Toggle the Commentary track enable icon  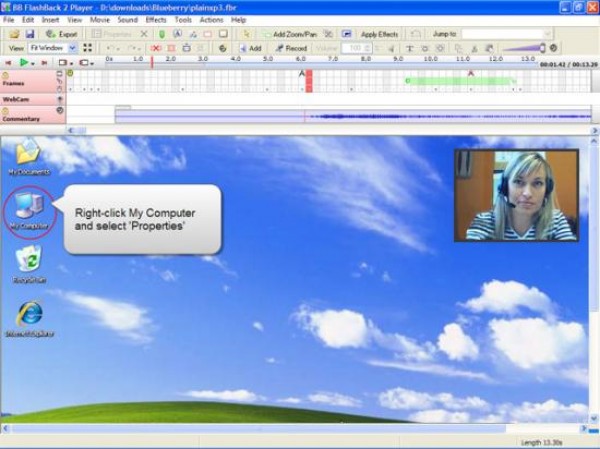point(60,110)
